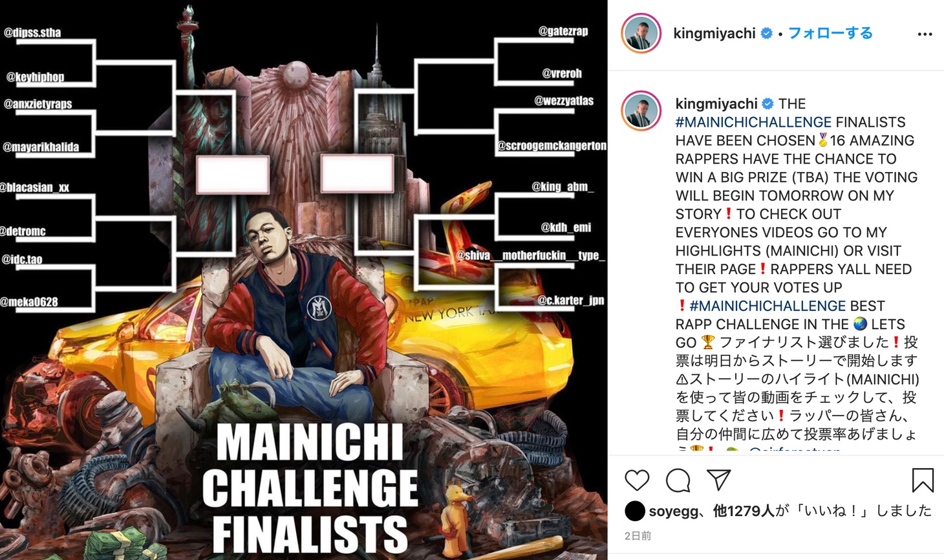
Task: Click verified badge in caption username
Action: [x=768, y=103]
